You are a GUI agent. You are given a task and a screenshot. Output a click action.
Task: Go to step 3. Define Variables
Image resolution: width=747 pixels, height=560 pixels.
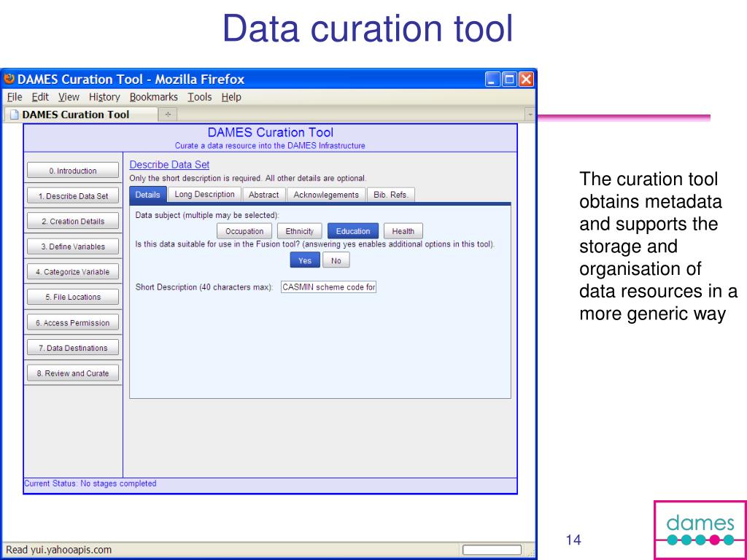coord(73,246)
